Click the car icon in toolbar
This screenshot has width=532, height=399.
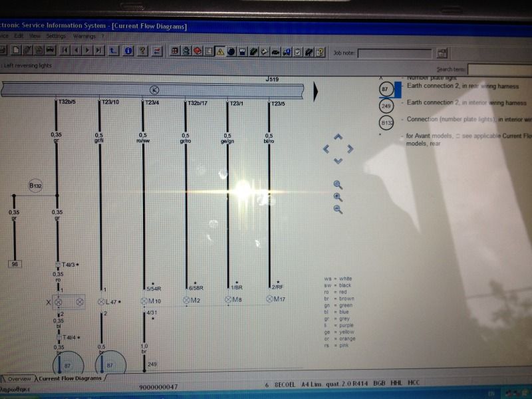click(x=50, y=51)
